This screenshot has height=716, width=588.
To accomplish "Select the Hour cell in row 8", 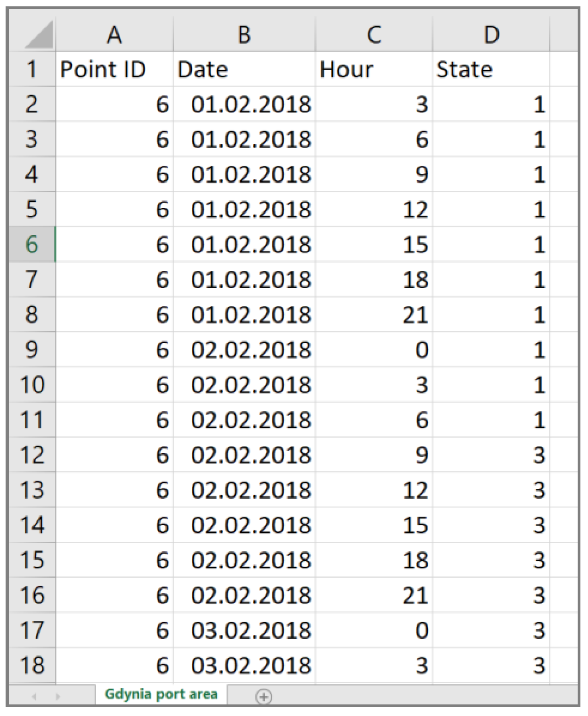I will click(374, 315).
